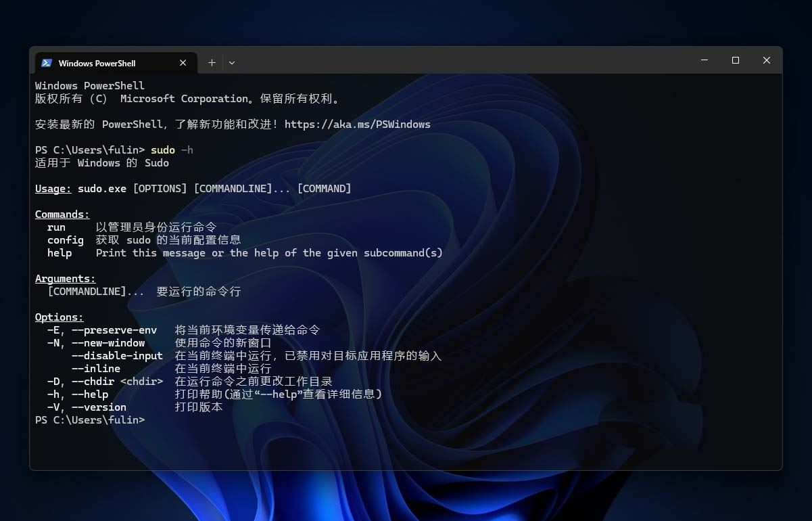Click the underlined Arguments: heading
This screenshot has width=812, height=521.
click(x=64, y=278)
